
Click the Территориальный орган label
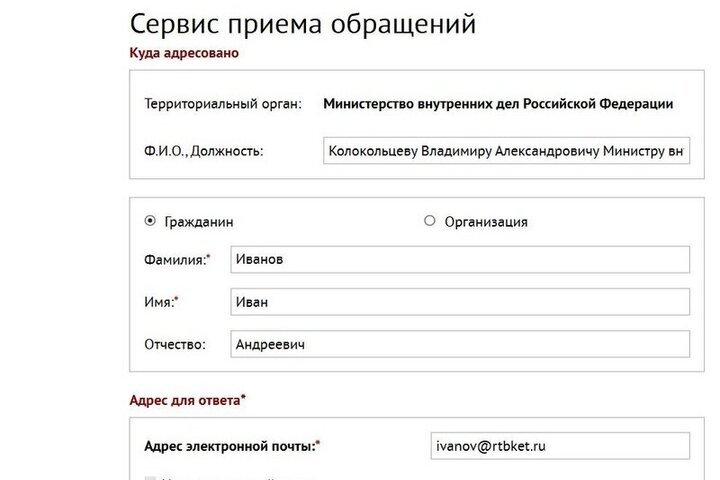coord(223,104)
